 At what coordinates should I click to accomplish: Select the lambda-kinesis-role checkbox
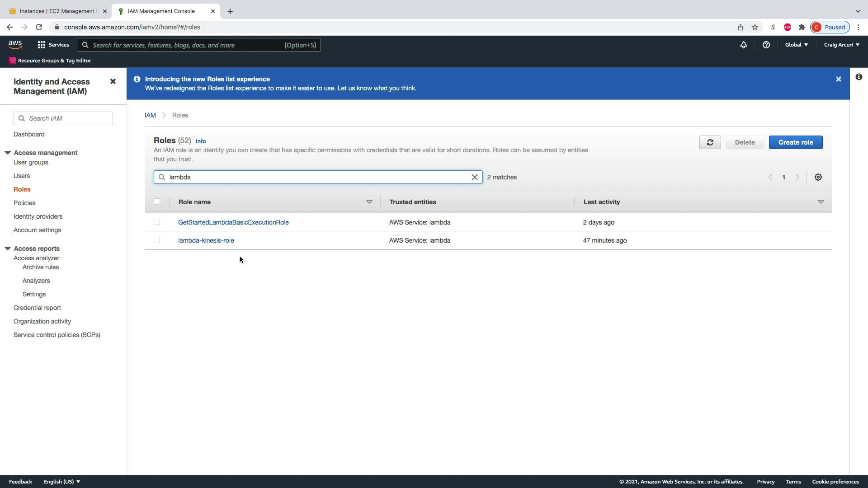pos(157,240)
